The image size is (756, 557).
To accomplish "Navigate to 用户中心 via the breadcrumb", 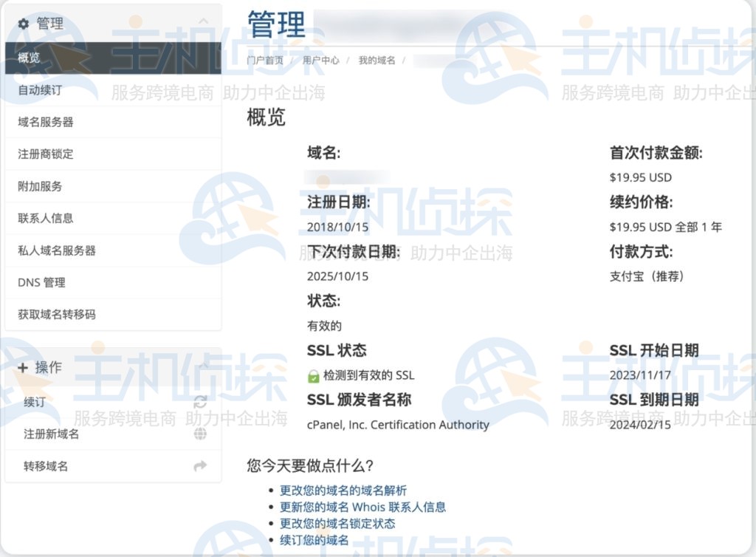I will point(321,61).
